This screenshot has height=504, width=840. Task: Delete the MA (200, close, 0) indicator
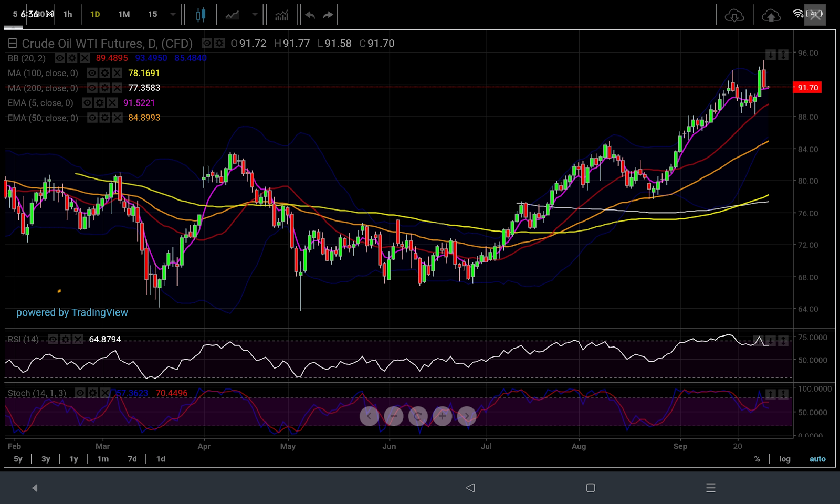pos(117,88)
